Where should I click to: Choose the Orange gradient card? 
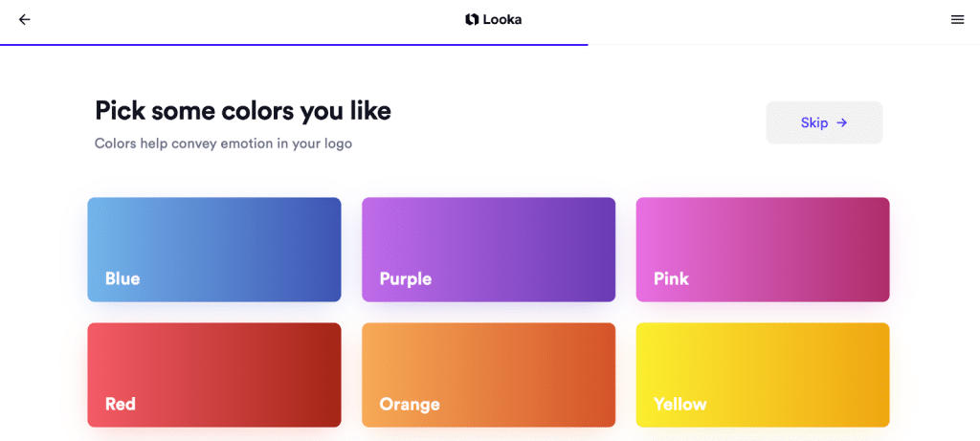(488, 374)
